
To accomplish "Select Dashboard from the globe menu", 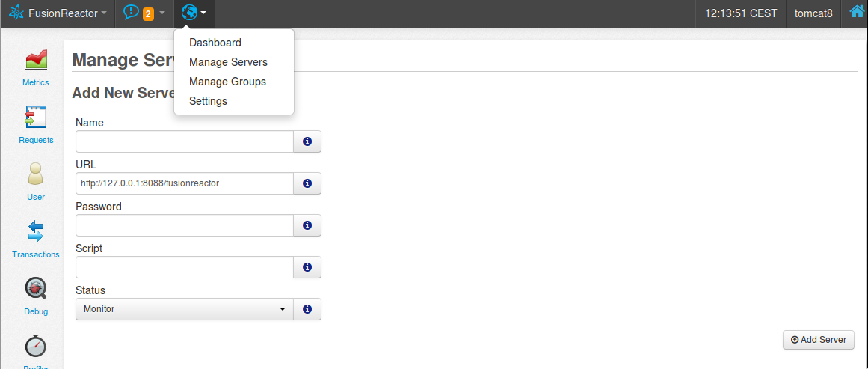I will coord(215,43).
